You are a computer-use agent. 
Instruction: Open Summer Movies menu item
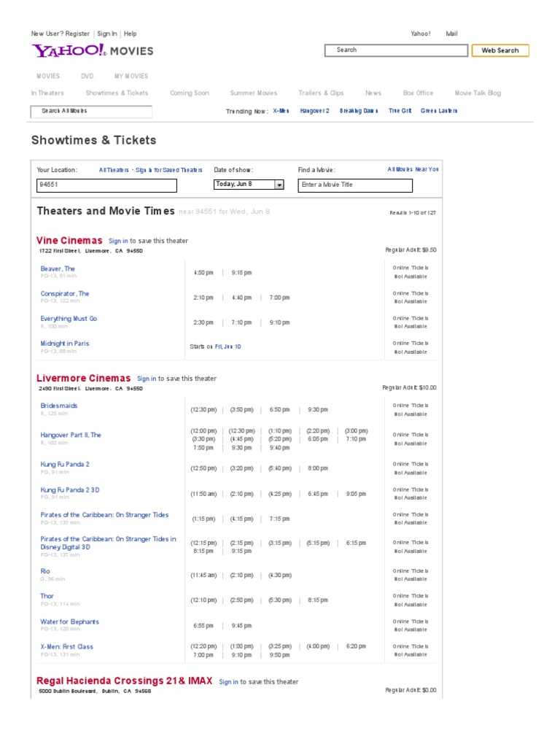[253, 93]
